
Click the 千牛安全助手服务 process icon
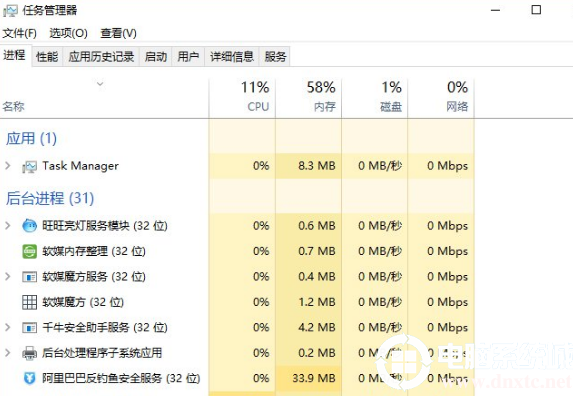pos(29,327)
